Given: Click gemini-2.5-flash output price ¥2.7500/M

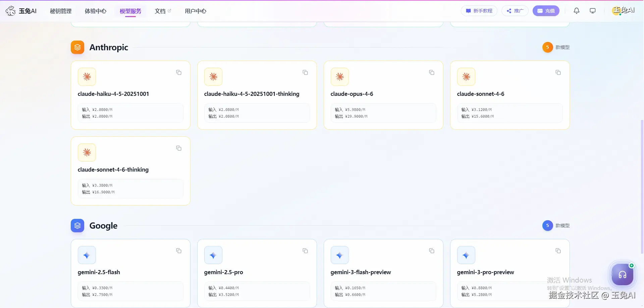Looking at the screenshot, I should pyautogui.click(x=102, y=295).
